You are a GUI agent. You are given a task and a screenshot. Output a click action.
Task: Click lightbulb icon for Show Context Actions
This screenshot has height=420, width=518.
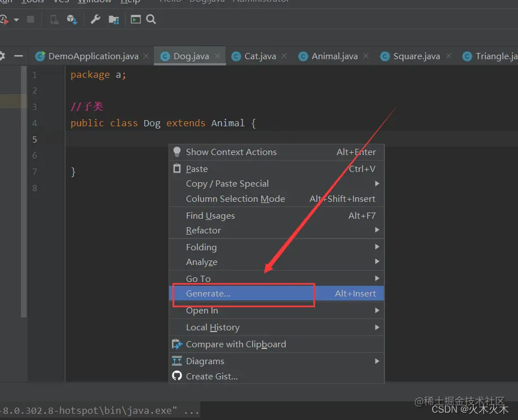(x=177, y=152)
